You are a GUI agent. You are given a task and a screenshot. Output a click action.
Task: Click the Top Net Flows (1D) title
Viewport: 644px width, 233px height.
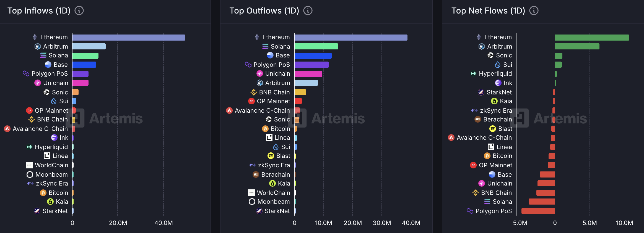pyautogui.click(x=488, y=10)
